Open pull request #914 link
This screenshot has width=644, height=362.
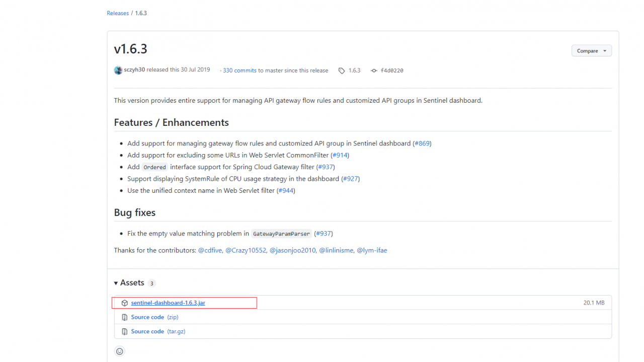(340, 155)
